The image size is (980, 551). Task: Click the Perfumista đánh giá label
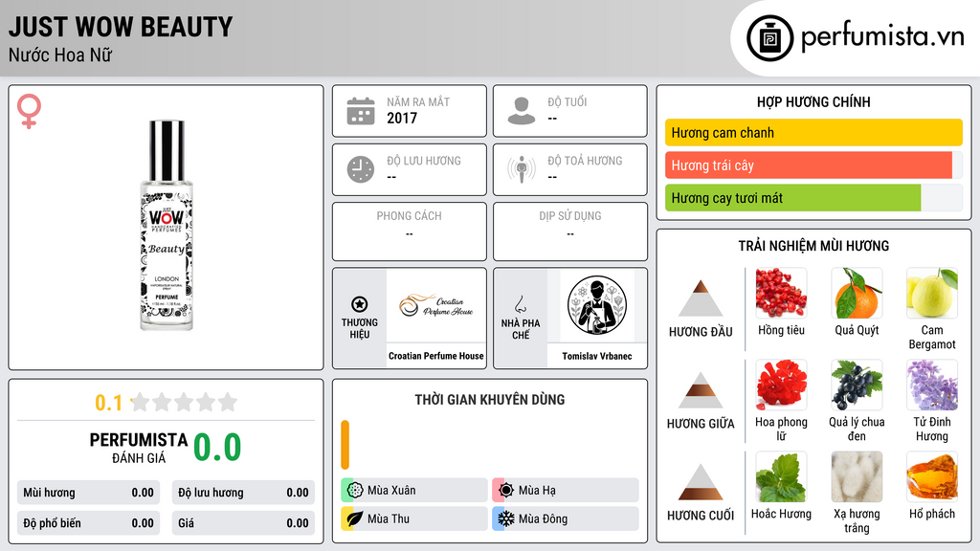(139, 449)
